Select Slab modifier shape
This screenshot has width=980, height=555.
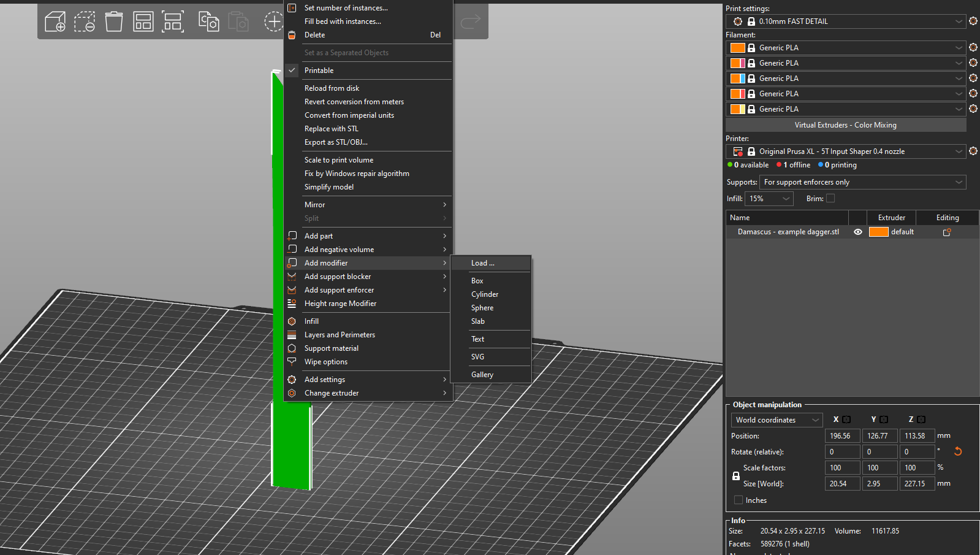tap(491, 321)
